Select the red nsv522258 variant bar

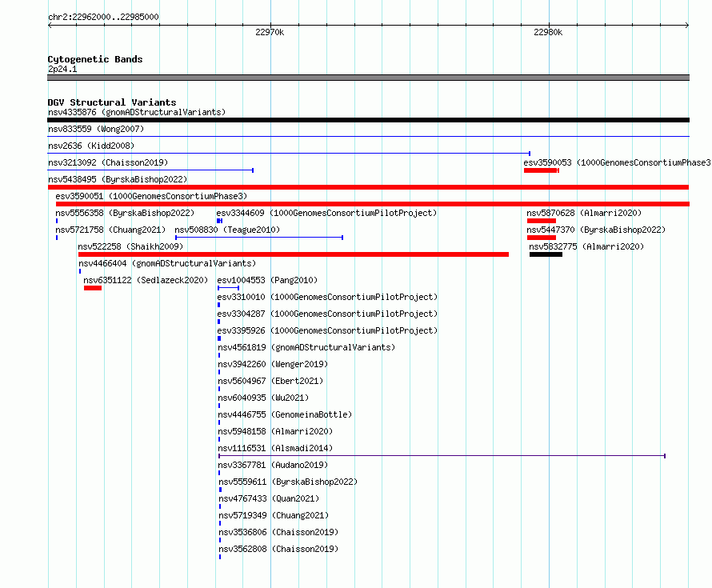pos(294,254)
